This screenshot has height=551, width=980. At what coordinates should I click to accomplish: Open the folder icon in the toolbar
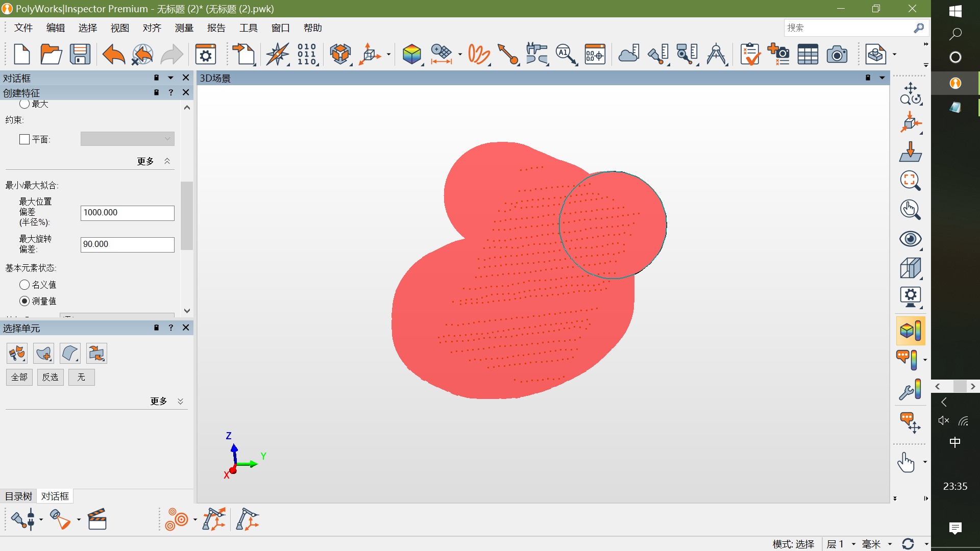51,54
